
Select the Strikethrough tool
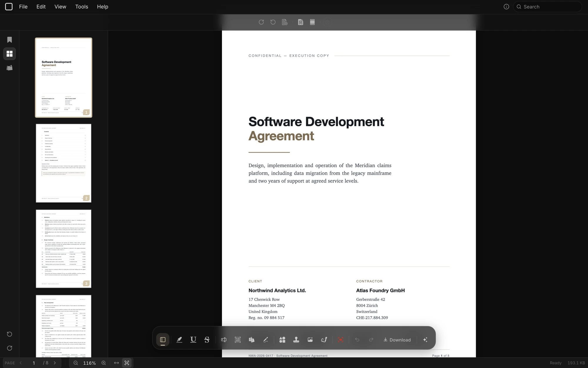click(x=207, y=340)
